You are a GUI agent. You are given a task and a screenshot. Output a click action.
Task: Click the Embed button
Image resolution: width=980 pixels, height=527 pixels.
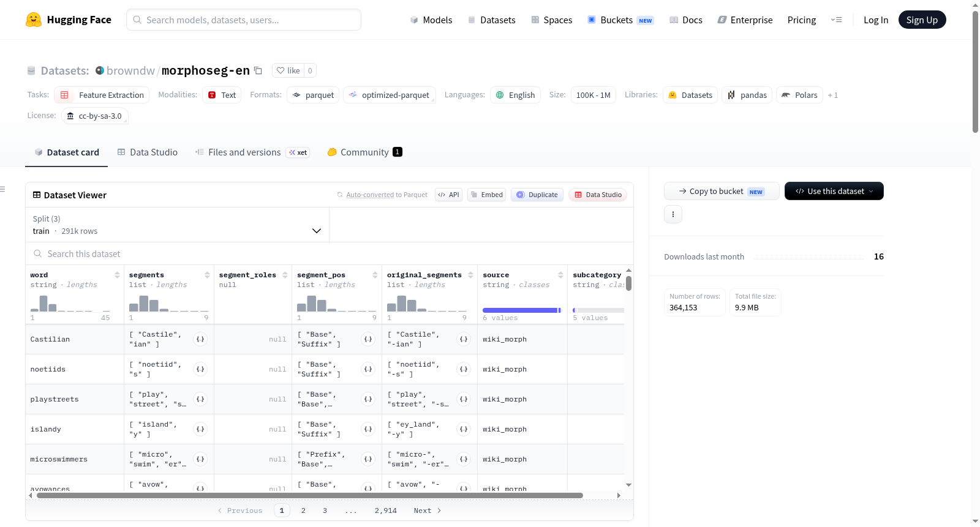click(x=486, y=195)
